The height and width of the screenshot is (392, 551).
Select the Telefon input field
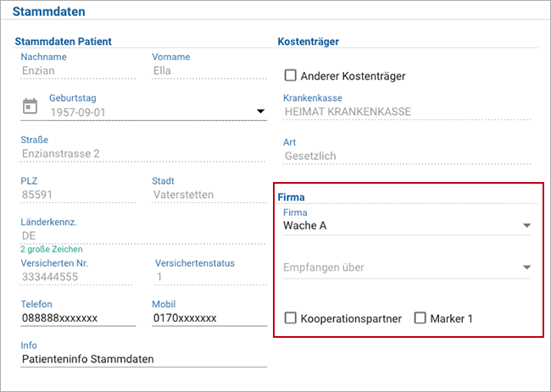coord(78,318)
